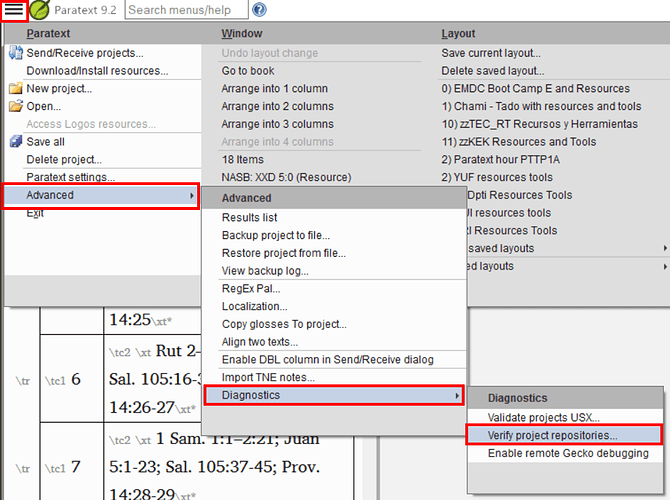Choose Download/Install resources...
This screenshot has height=500, width=670.
pyautogui.click(x=97, y=71)
